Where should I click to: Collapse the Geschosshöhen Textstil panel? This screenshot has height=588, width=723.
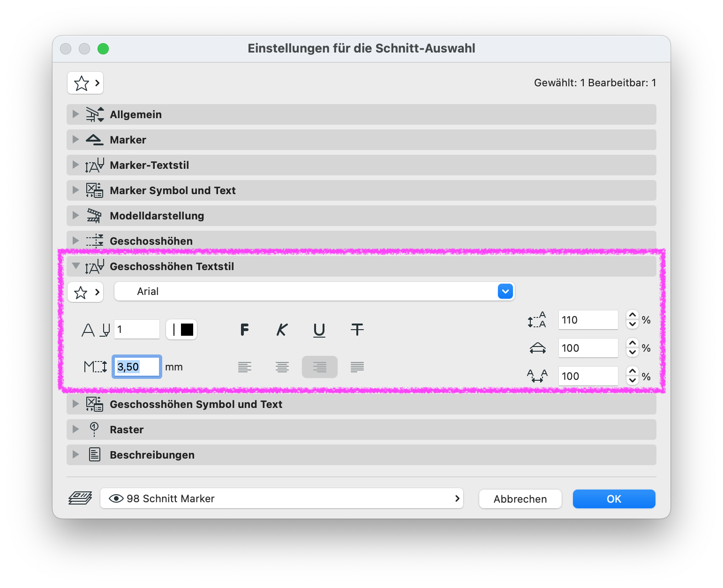[x=75, y=266]
